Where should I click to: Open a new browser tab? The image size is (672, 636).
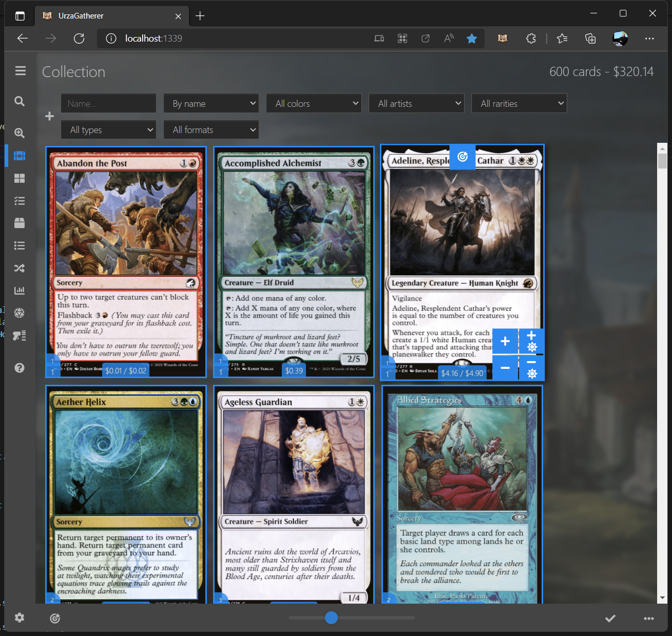point(200,16)
